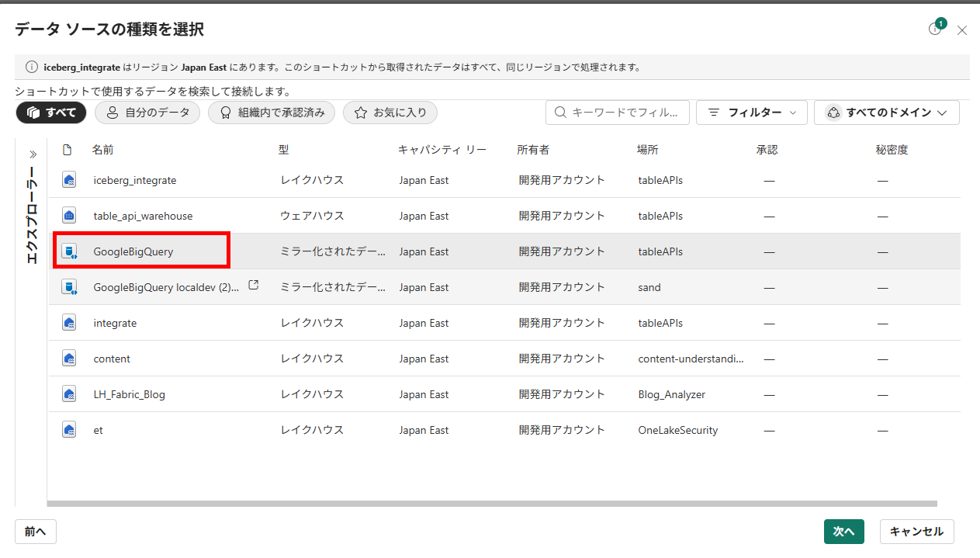Open the すべてのドメイン dropdown
The width and height of the screenshot is (980, 558).
tap(887, 113)
